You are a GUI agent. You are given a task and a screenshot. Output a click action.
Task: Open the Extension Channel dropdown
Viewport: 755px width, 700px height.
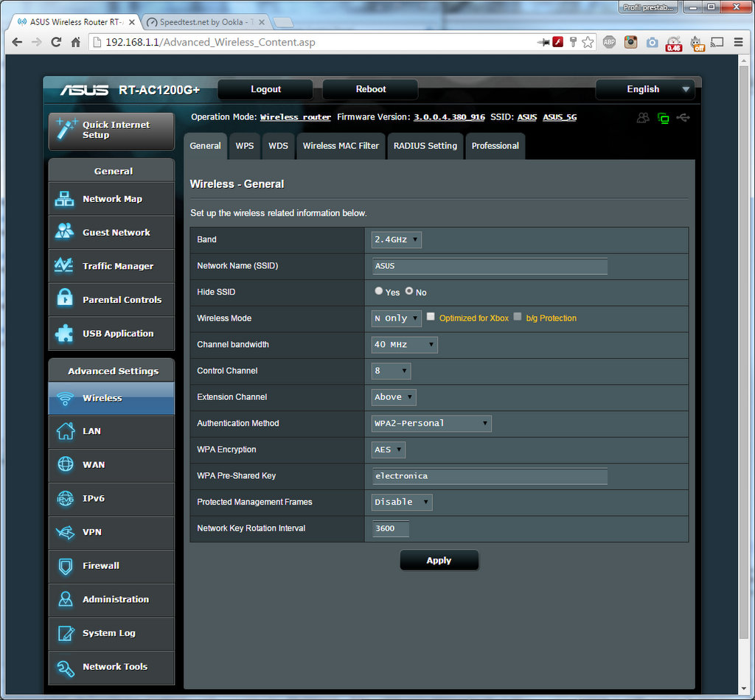click(x=394, y=397)
